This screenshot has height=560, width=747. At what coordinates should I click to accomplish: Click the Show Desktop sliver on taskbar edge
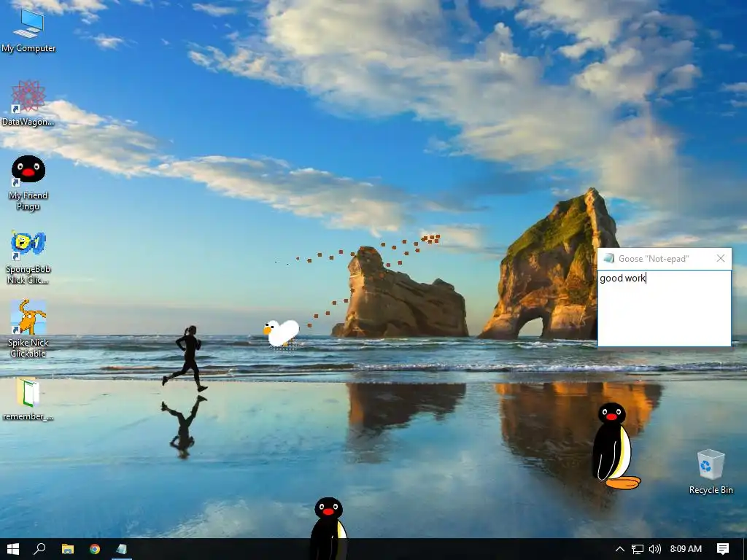[745, 549]
